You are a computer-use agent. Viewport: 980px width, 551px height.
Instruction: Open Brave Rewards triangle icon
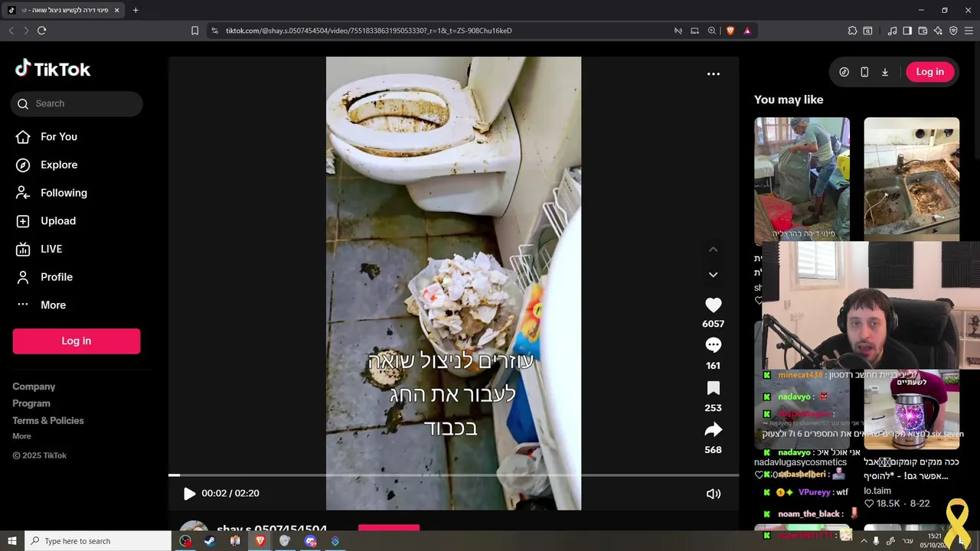pos(747,31)
